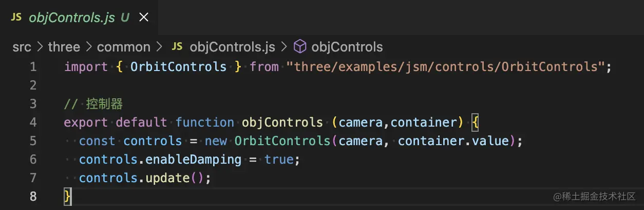Close the objControls.js editor tab

point(144,17)
